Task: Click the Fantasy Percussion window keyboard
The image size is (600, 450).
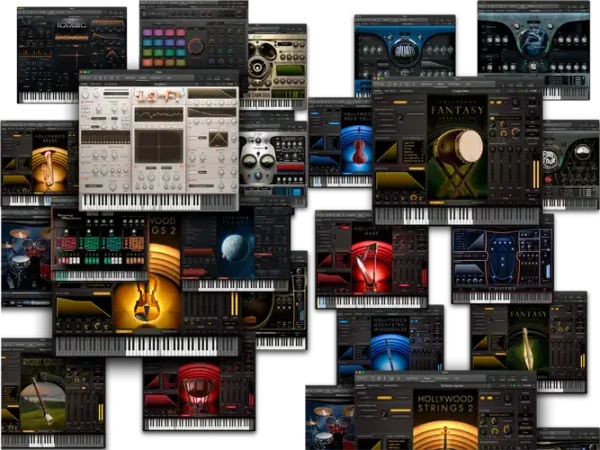Action: click(457, 216)
